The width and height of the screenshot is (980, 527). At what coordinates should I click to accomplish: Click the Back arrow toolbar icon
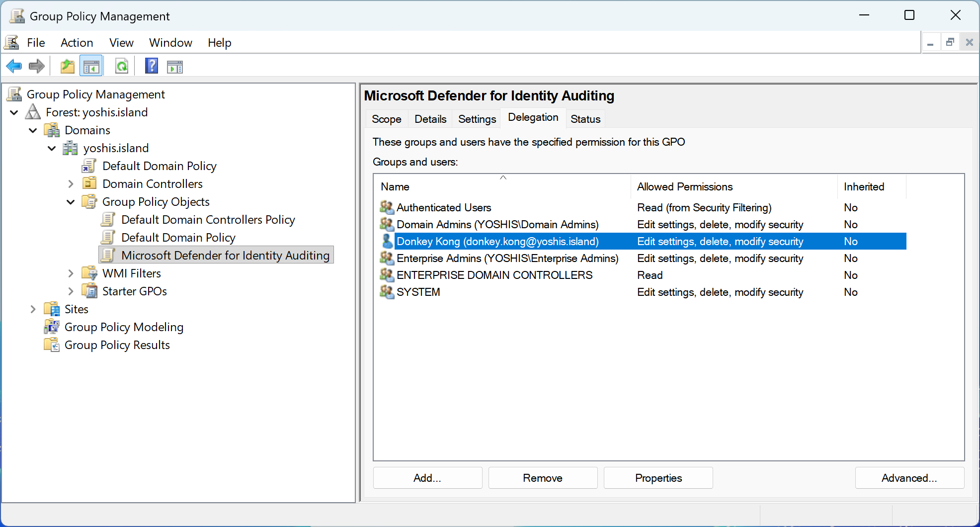(14, 66)
